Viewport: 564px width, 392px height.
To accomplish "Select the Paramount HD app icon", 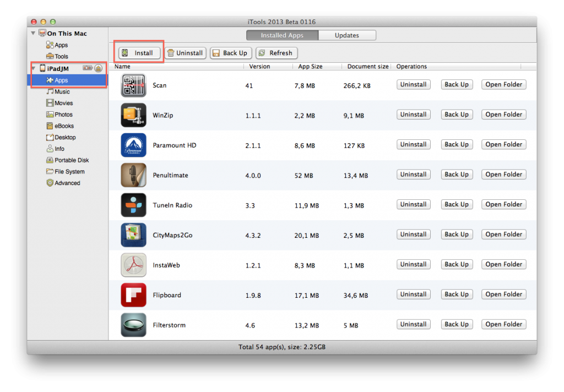I will pyautogui.click(x=133, y=145).
